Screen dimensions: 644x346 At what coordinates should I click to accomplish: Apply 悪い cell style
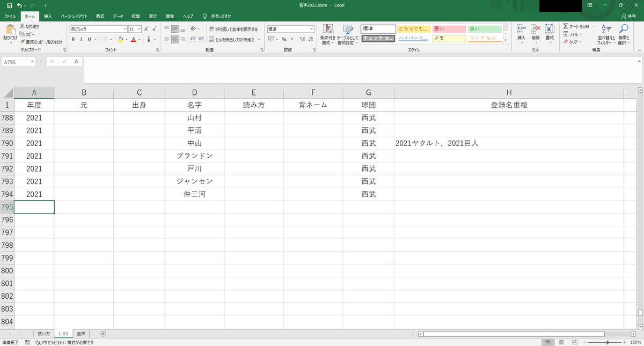click(449, 29)
